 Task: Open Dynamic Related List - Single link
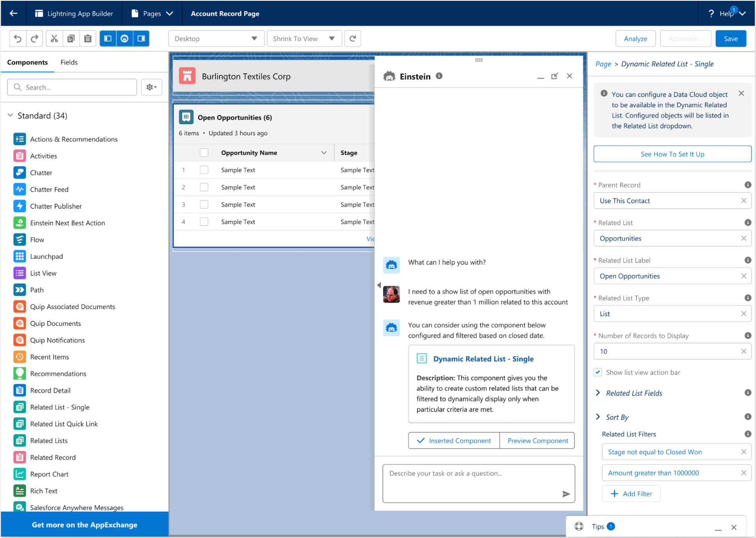[483, 359]
